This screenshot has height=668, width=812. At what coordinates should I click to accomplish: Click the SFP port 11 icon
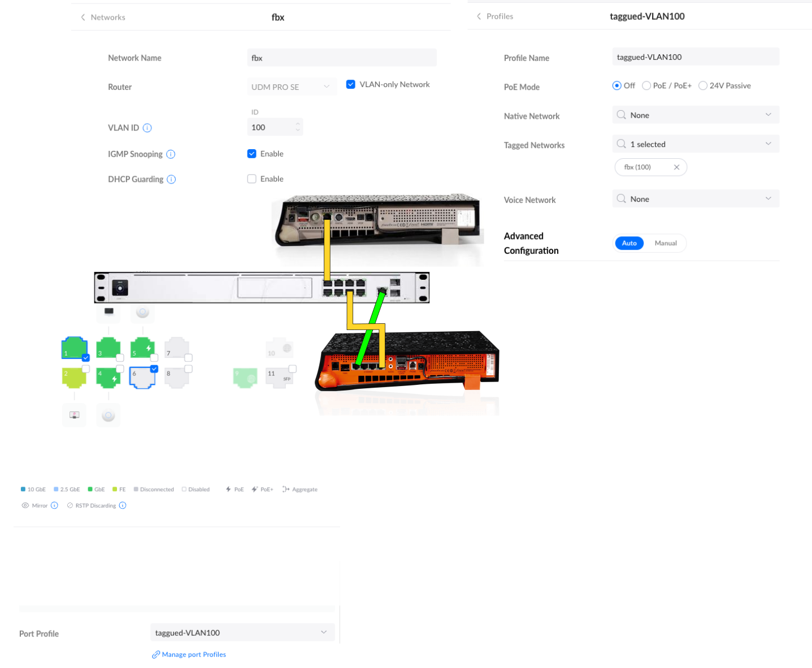(279, 376)
